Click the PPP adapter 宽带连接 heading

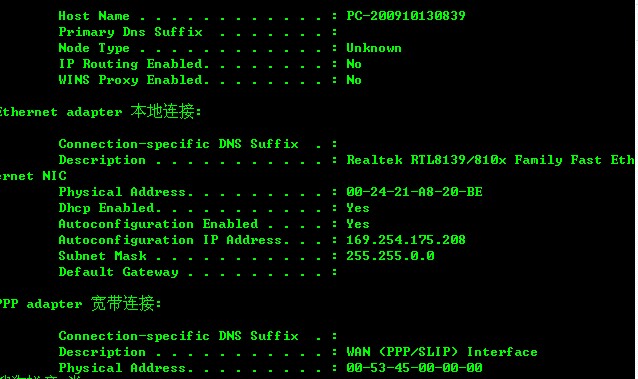click(x=80, y=303)
